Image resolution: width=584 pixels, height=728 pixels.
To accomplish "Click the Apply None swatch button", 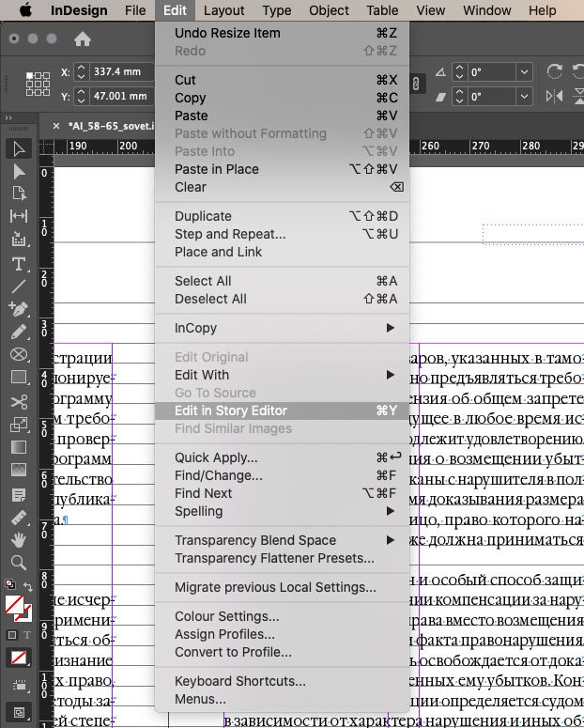I will (x=19, y=658).
